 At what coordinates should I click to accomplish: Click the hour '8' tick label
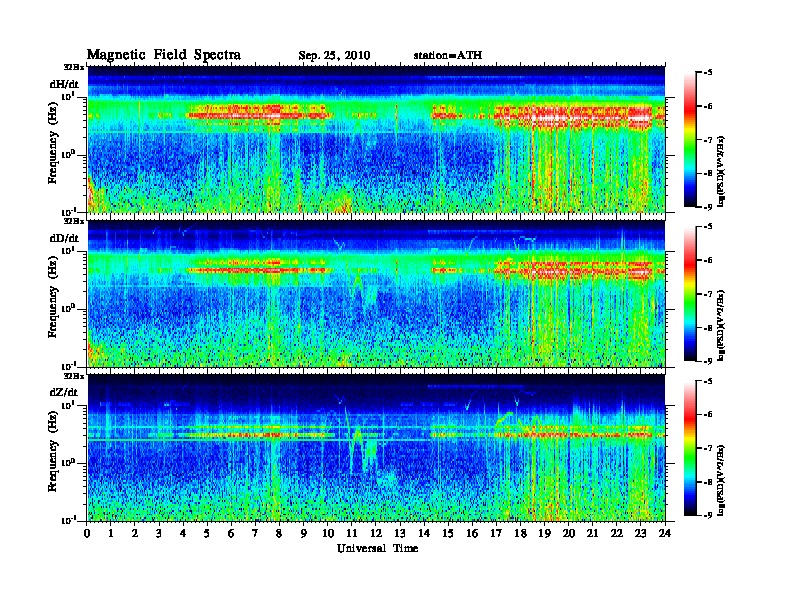pyautogui.click(x=279, y=533)
